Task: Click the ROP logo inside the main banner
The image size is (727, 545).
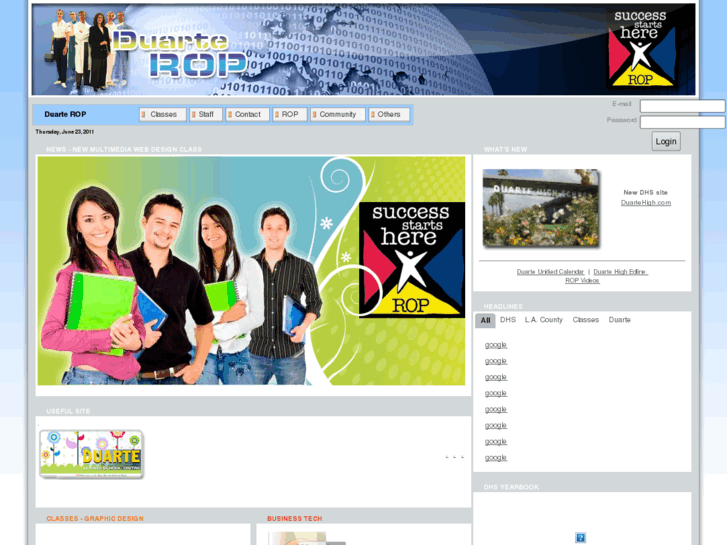Action: click(412, 260)
